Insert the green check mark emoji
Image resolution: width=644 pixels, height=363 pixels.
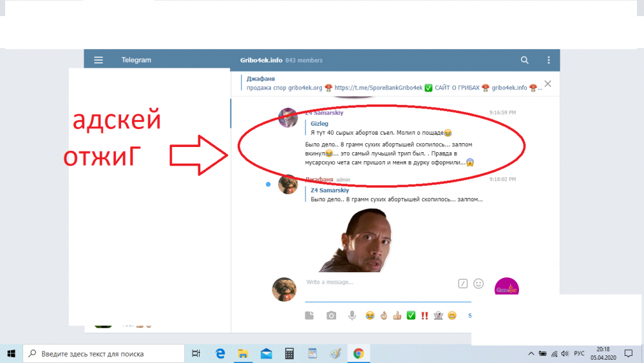click(411, 315)
